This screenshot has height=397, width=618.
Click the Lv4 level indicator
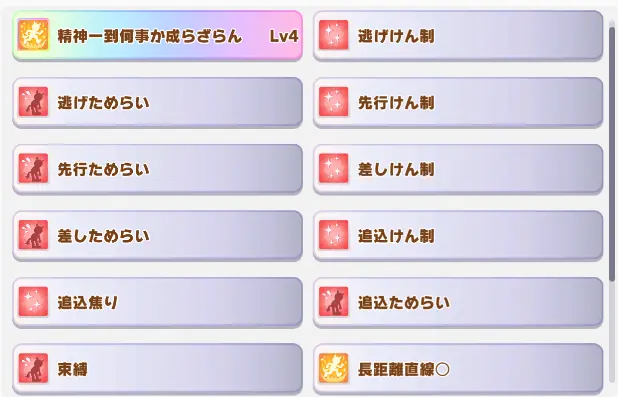click(x=284, y=36)
